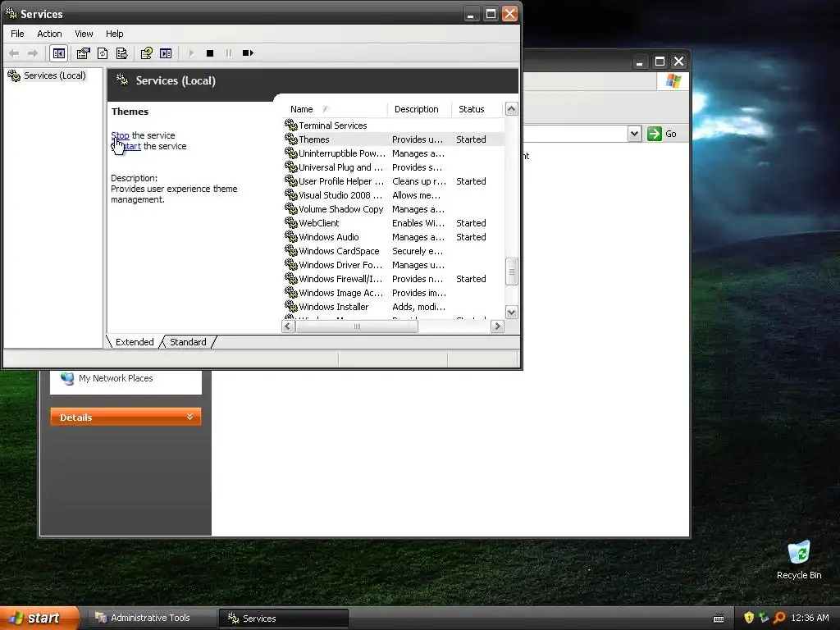Click the Go button in background window
840x630 pixels.
662,134
